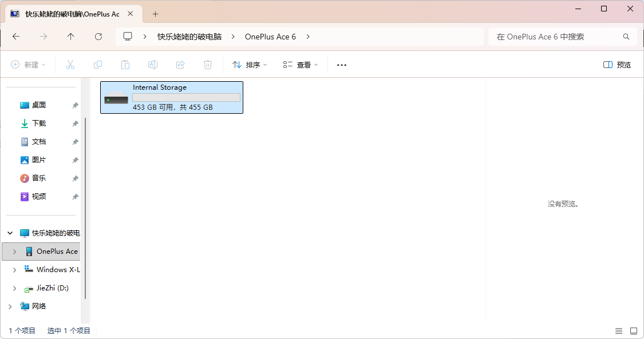
Task: Open the 查看 view dropdown
Action: point(300,65)
